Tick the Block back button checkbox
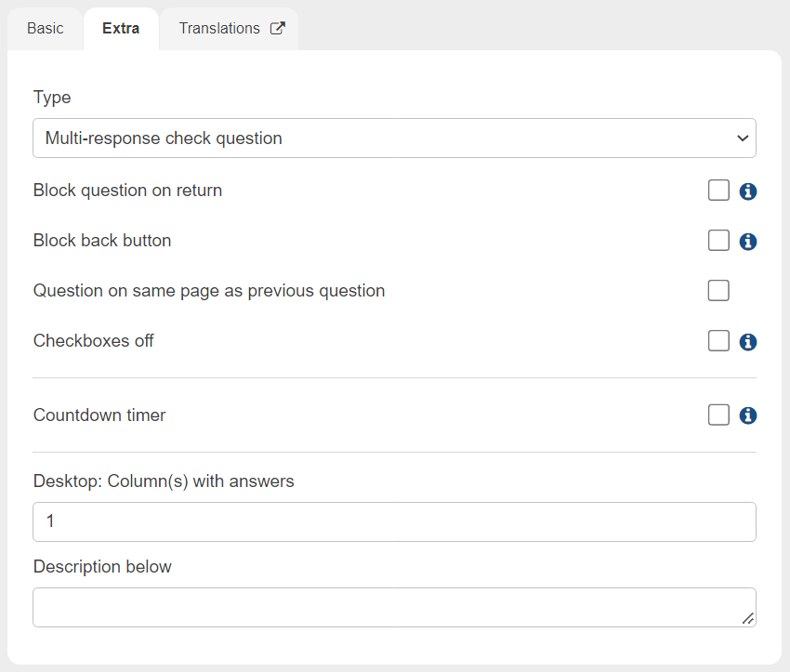Screen dimensions: 790x672 tap(718, 241)
